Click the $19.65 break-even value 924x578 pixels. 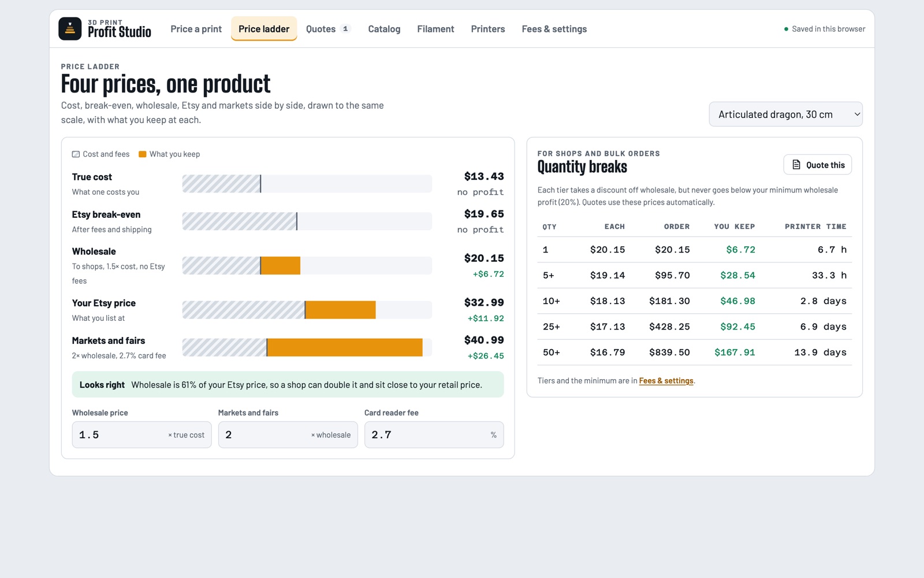484,214
